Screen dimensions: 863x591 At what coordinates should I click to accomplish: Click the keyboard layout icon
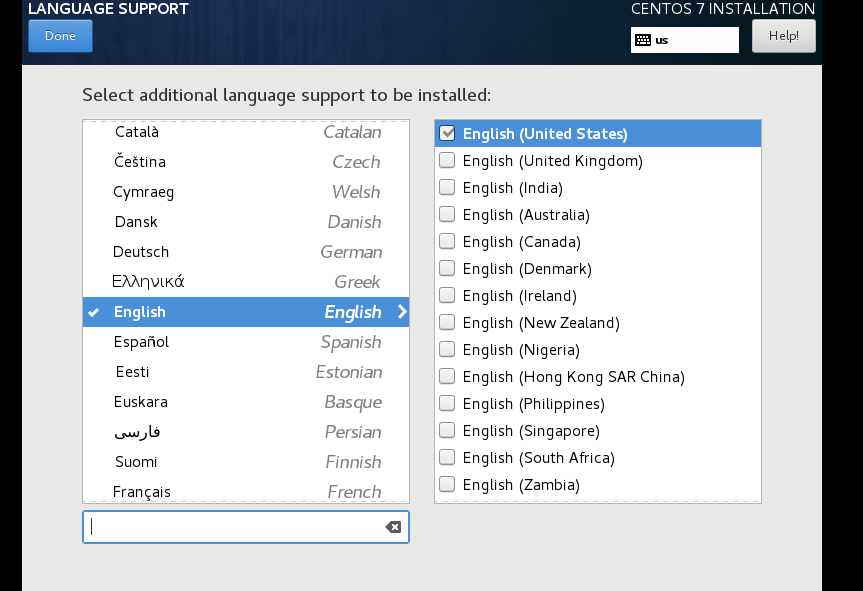tap(643, 40)
